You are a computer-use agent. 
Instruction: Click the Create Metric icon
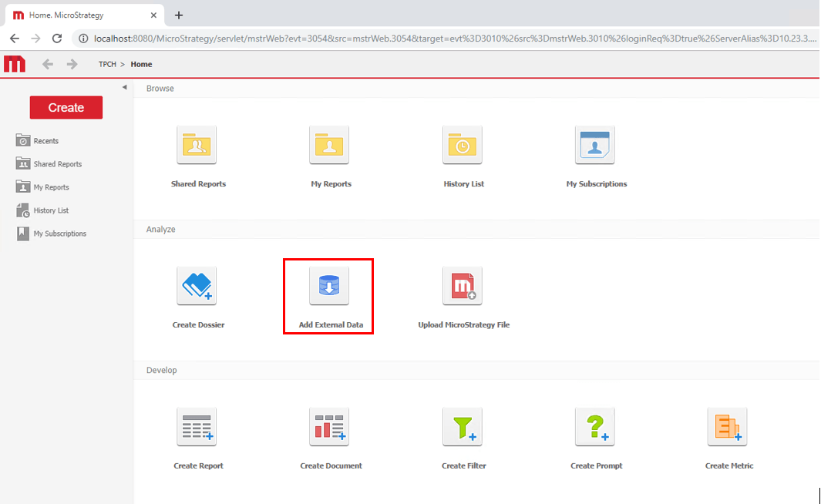(728, 428)
